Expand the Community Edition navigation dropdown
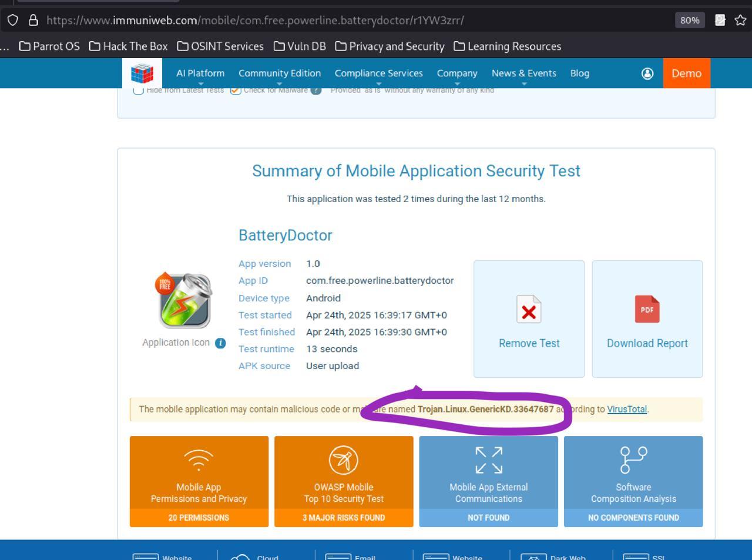This screenshot has width=752, height=560. [x=280, y=73]
